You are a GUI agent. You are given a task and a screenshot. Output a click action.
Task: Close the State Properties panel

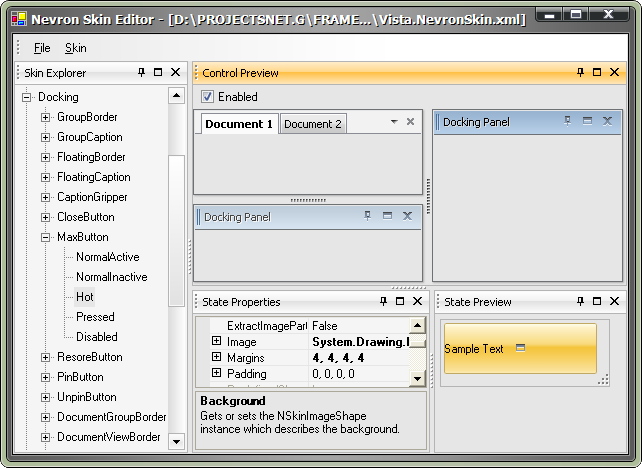(x=417, y=301)
